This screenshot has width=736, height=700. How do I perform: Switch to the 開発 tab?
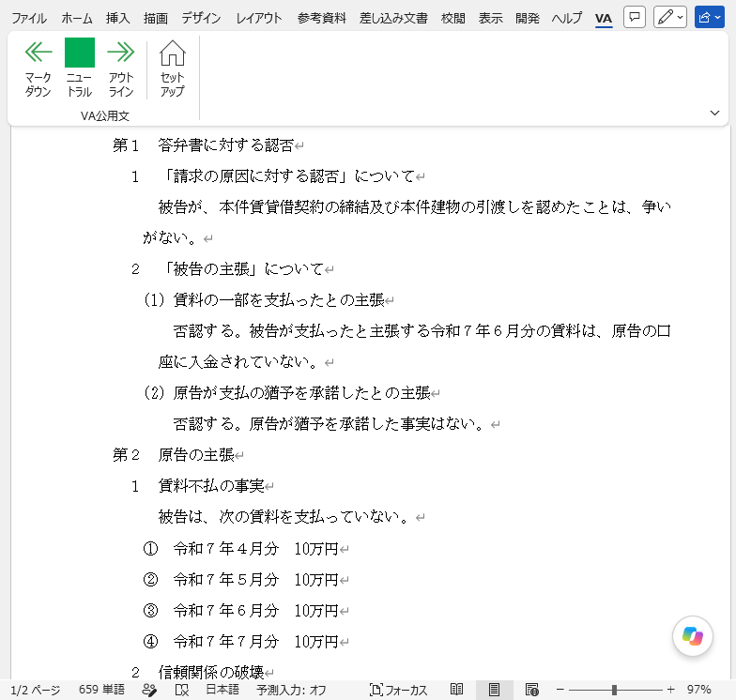point(528,19)
